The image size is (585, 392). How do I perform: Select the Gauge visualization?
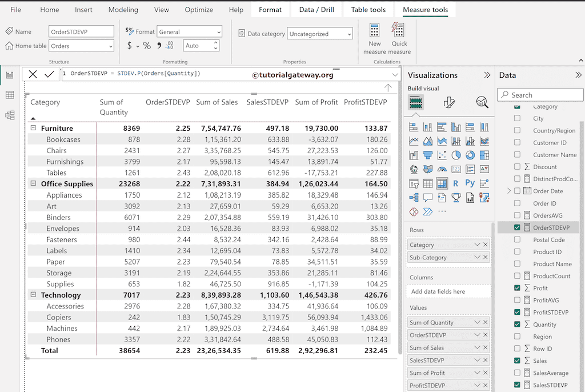tap(442, 169)
